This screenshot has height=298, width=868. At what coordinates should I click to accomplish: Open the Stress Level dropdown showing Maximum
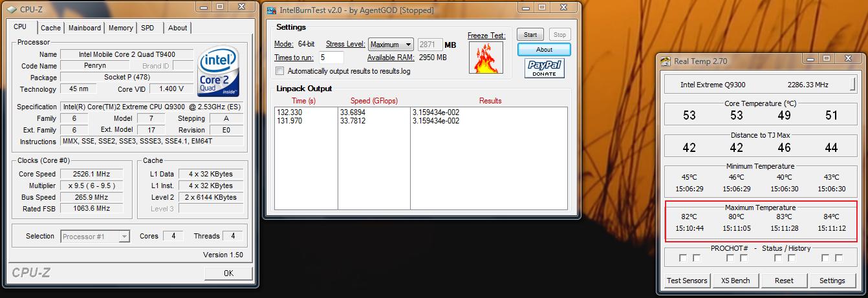(x=391, y=45)
